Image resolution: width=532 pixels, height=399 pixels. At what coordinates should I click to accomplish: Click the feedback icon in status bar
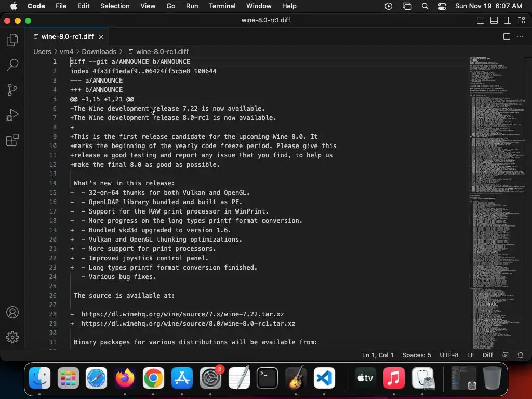coord(505,355)
